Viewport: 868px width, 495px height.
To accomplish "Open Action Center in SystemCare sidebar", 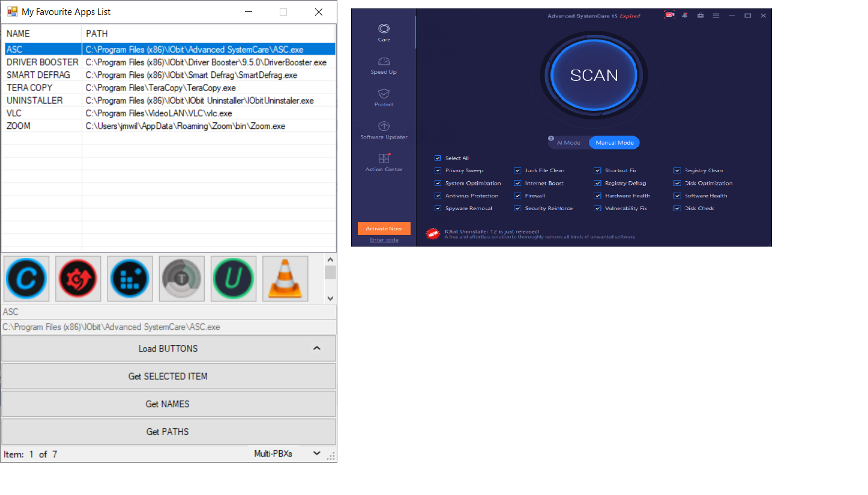I will pos(384,162).
